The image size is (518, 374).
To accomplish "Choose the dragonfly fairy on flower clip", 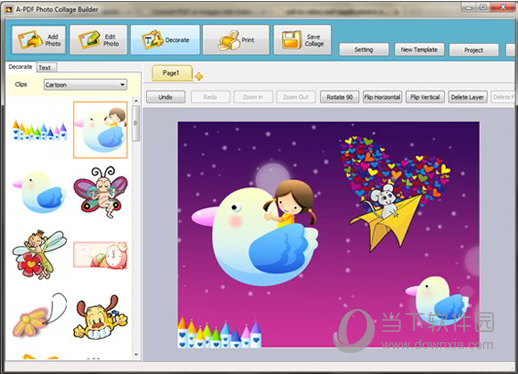I will coord(39,254).
